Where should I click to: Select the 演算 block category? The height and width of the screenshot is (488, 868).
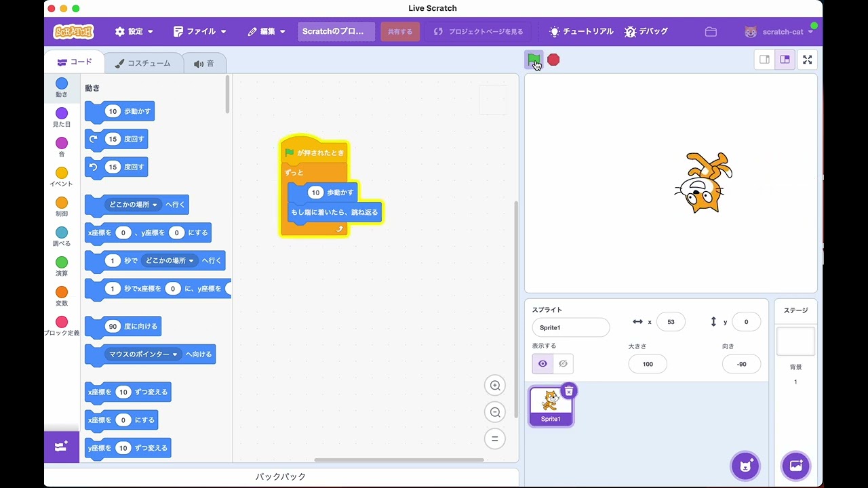point(62,267)
